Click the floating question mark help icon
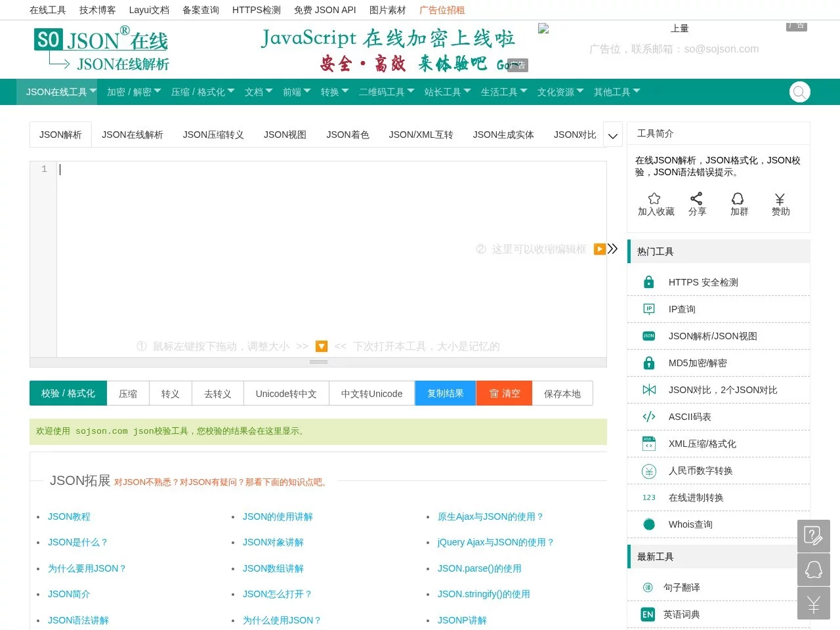This screenshot has height=630, width=840. pos(814,536)
